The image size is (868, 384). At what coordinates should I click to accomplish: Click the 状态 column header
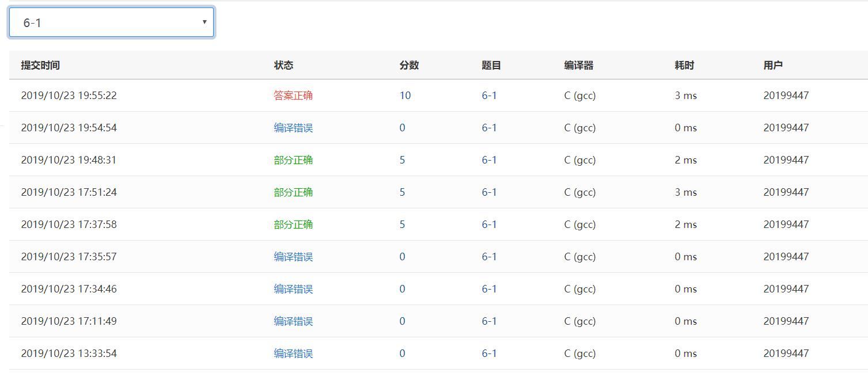pos(283,66)
